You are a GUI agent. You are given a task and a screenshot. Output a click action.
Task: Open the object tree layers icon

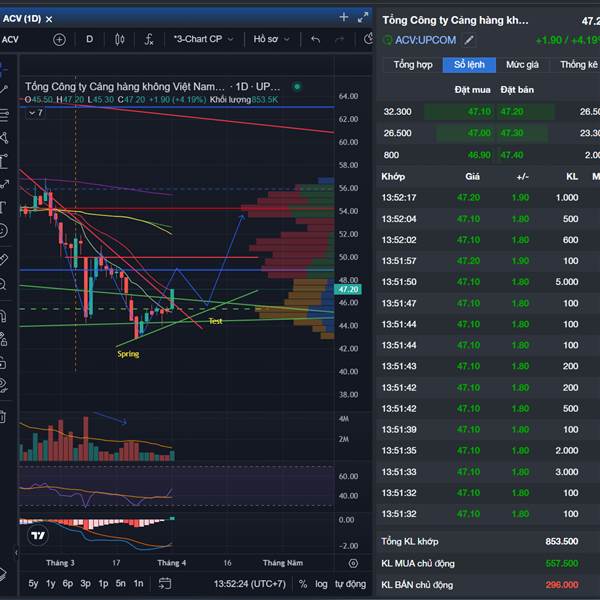[x=2, y=573]
